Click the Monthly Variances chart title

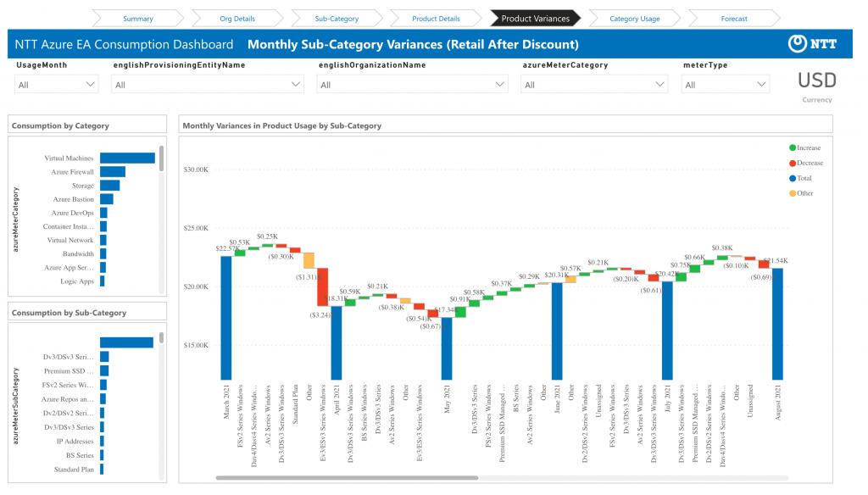pyautogui.click(x=281, y=125)
